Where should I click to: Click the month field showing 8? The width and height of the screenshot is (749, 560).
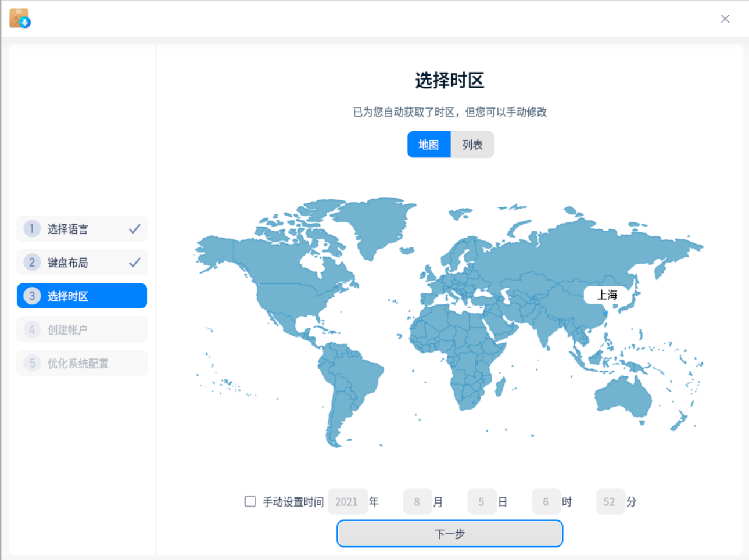click(x=417, y=501)
